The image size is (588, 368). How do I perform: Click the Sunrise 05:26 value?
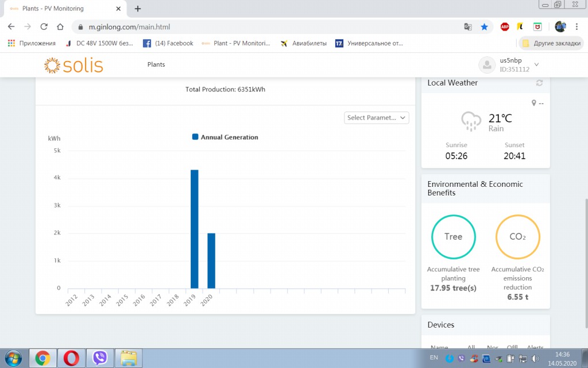(457, 156)
